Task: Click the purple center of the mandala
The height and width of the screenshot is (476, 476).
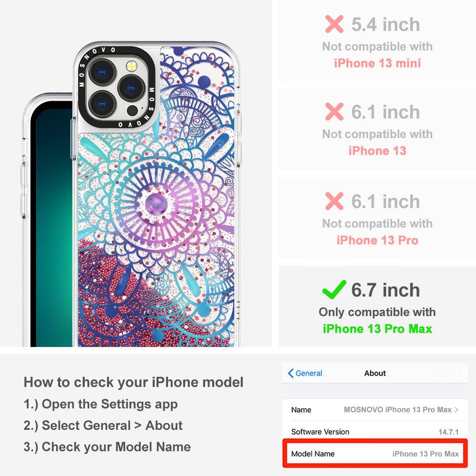Action: point(156,203)
